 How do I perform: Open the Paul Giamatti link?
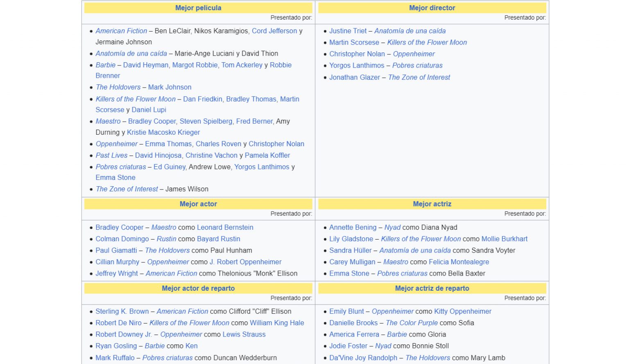[116, 250]
